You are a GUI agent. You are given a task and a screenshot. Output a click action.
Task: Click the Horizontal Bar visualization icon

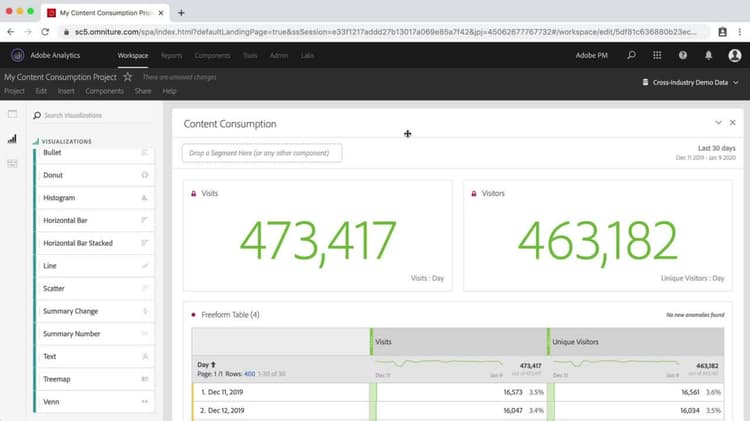(144, 220)
